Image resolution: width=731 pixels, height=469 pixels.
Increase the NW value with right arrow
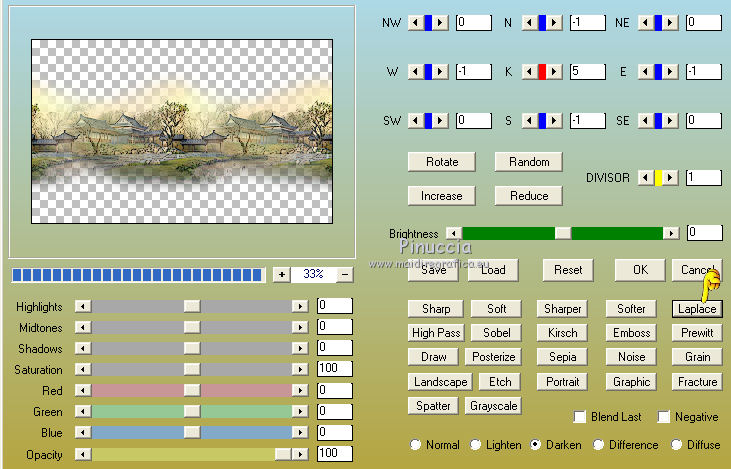click(441, 22)
